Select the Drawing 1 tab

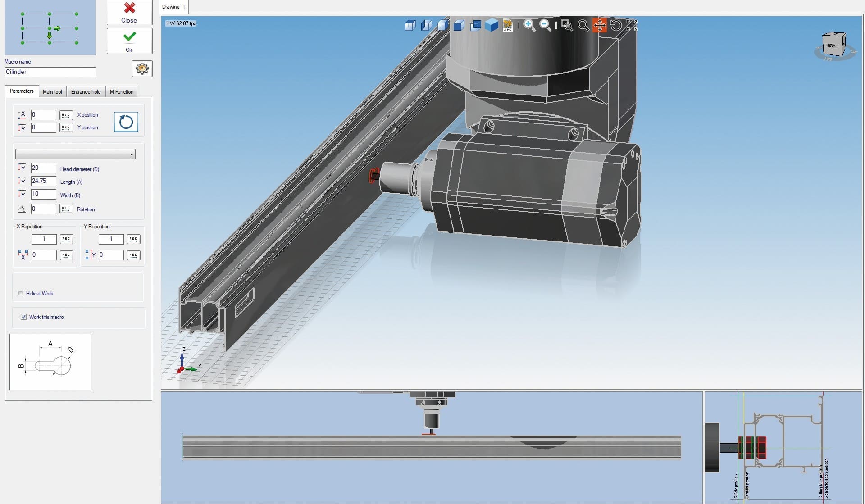[173, 7]
